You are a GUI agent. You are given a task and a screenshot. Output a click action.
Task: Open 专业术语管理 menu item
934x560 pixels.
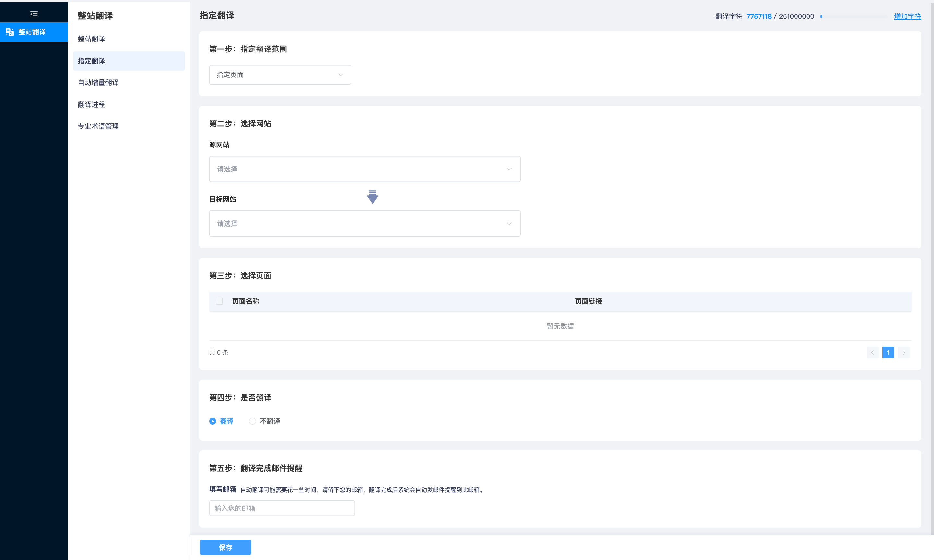tap(98, 126)
